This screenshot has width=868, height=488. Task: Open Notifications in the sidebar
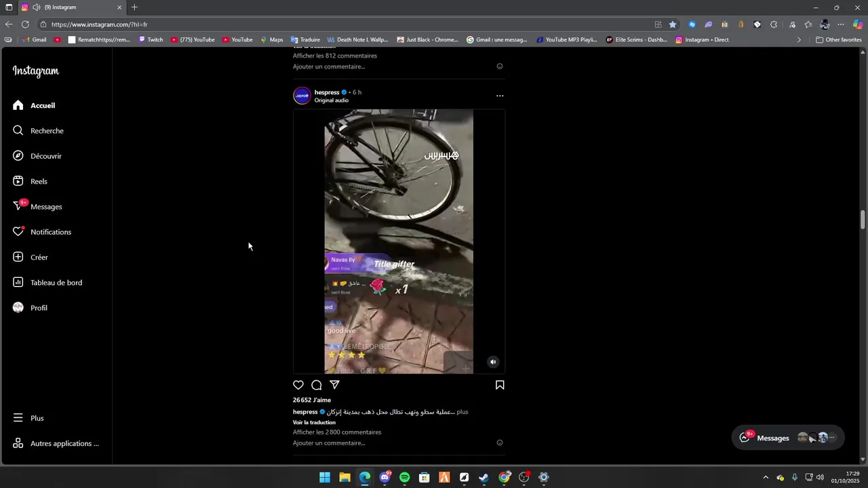[x=50, y=232]
